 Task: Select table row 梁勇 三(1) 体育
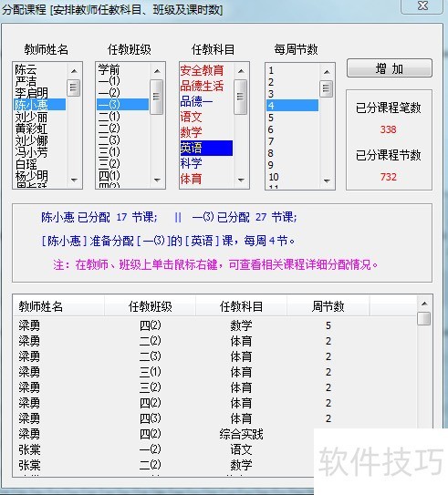tap(214, 372)
